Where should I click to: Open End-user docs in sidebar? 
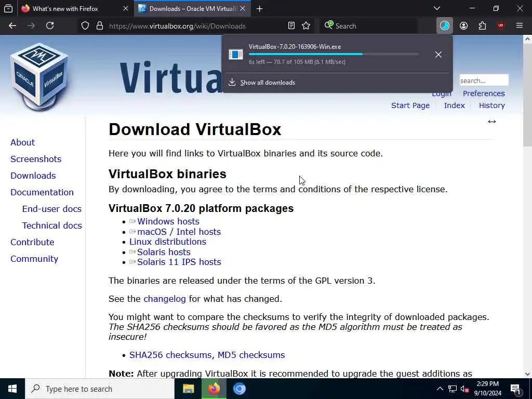tap(52, 209)
